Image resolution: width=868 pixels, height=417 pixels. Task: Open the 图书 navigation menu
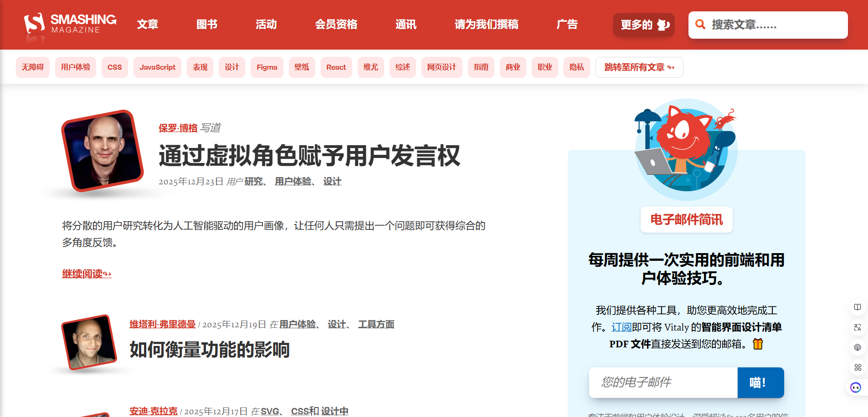coord(206,25)
